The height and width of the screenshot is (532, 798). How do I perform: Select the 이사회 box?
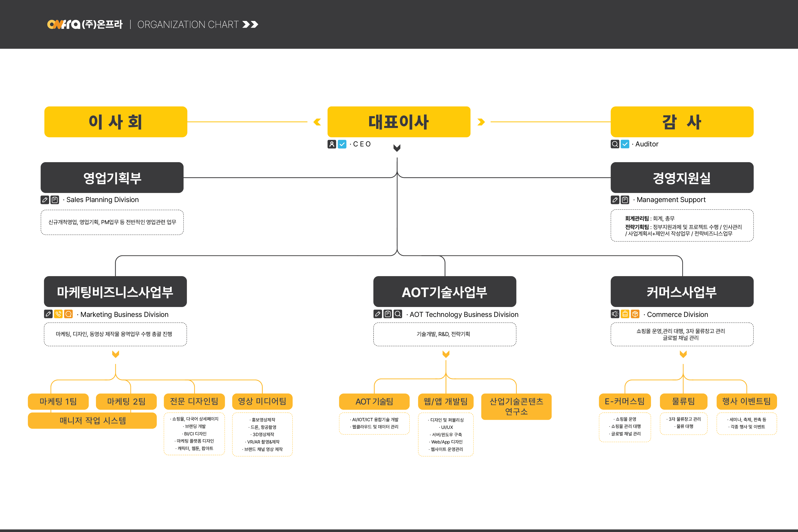pyautogui.click(x=116, y=122)
